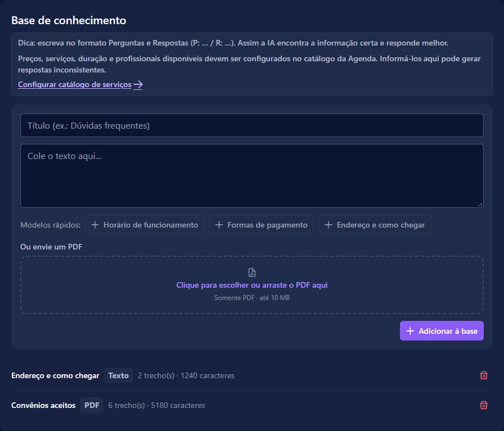Click '2 trecho(s) · 1240 caracteres' text
The width and height of the screenshot is (504, 431).
(186, 375)
